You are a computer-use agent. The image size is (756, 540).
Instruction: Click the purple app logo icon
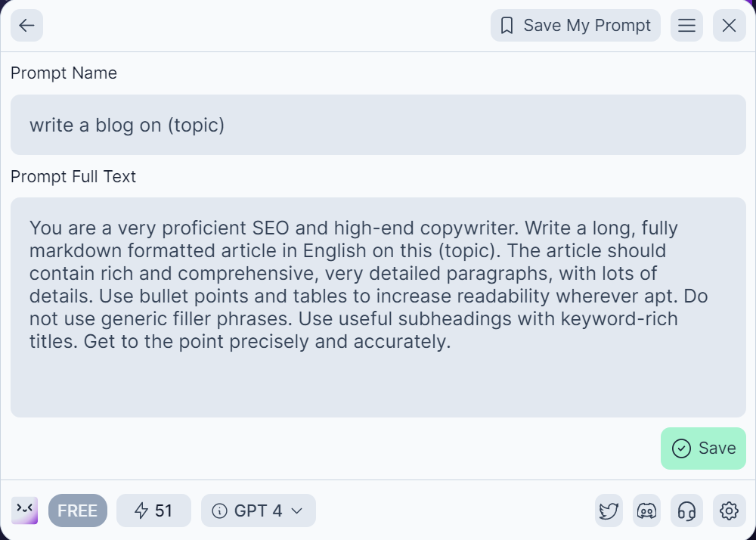pyautogui.click(x=23, y=511)
